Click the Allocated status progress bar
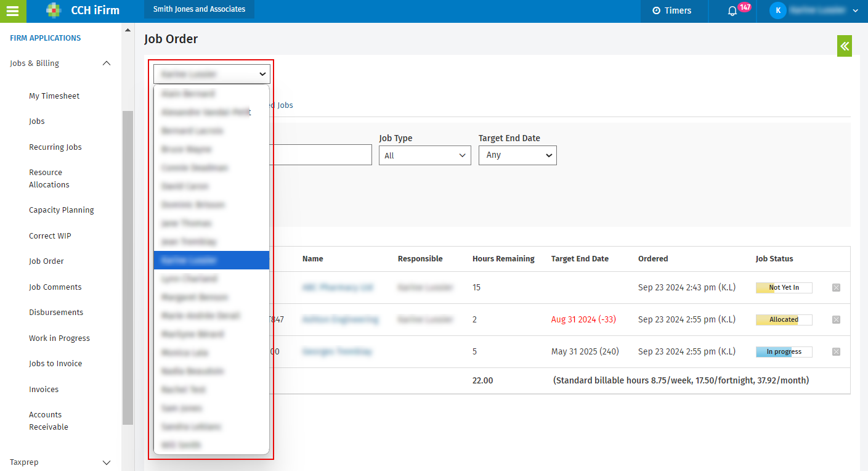 pos(784,319)
